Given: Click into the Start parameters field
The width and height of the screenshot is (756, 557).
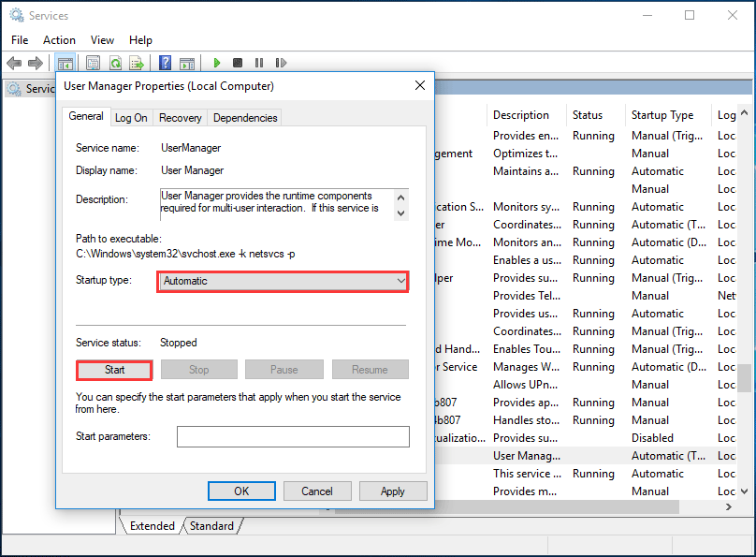Looking at the screenshot, I should point(293,436).
